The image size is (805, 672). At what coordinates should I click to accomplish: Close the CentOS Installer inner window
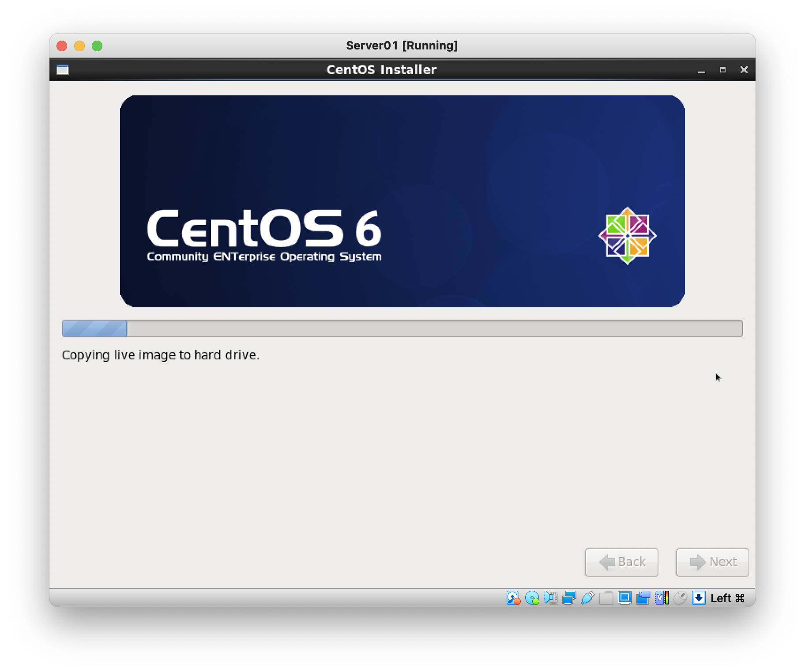(x=744, y=70)
